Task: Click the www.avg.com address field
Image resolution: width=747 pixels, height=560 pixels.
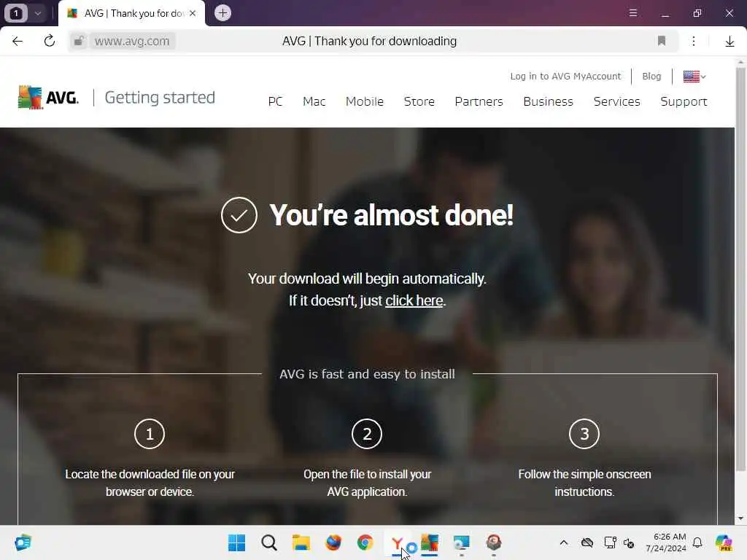Action: coord(132,41)
